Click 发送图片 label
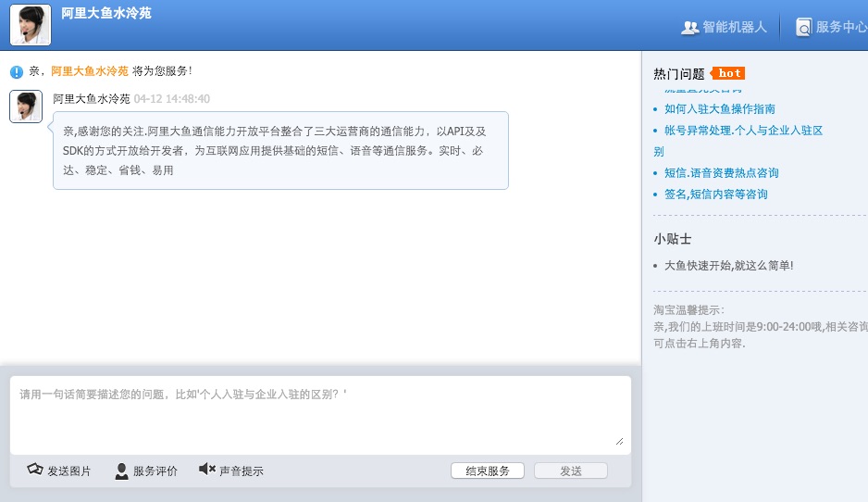The image size is (868, 502). 69,471
